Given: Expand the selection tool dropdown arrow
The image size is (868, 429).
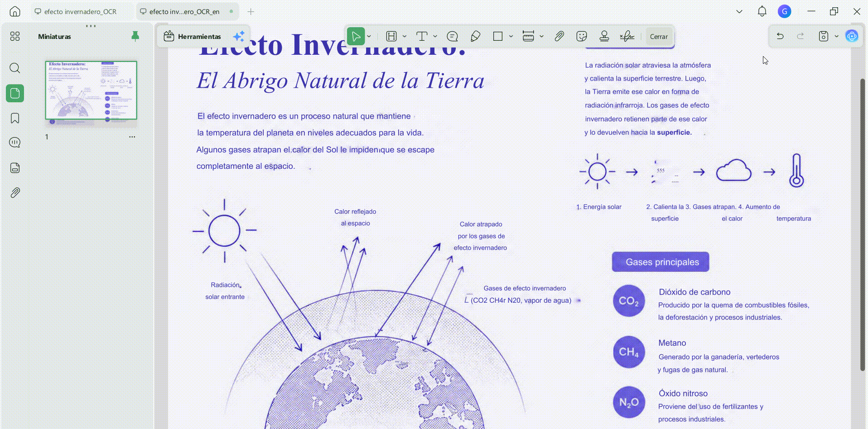Looking at the screenshot, I should pyautogui.click(x=369, y=36).
